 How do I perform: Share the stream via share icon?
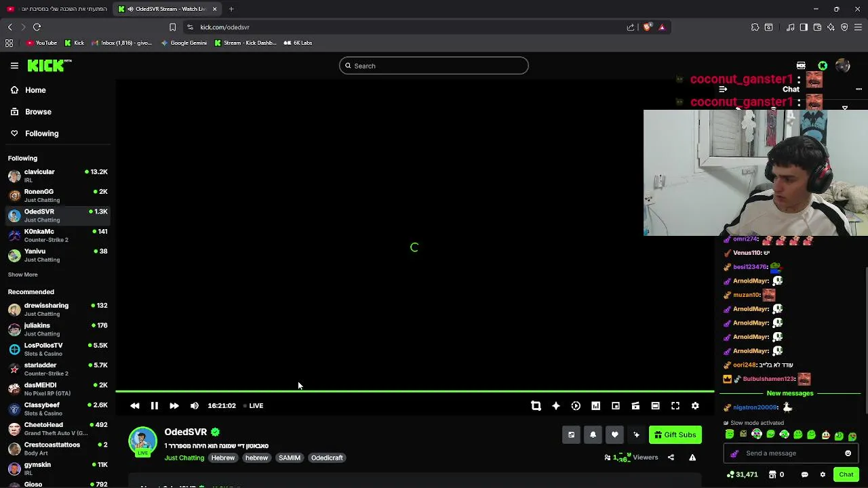[671, 457]
